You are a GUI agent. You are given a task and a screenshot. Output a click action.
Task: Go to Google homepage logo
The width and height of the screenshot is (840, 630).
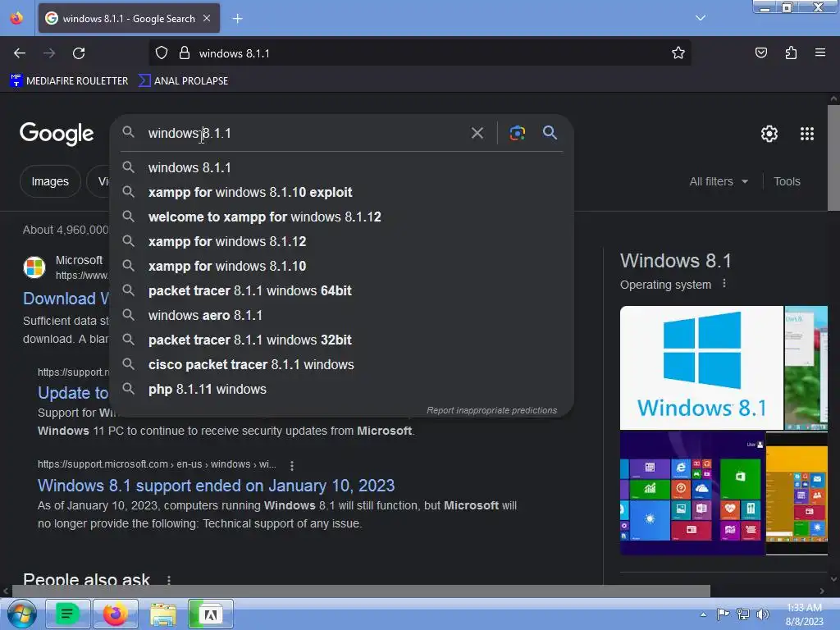pyautogui.click(x=57, y=134)
